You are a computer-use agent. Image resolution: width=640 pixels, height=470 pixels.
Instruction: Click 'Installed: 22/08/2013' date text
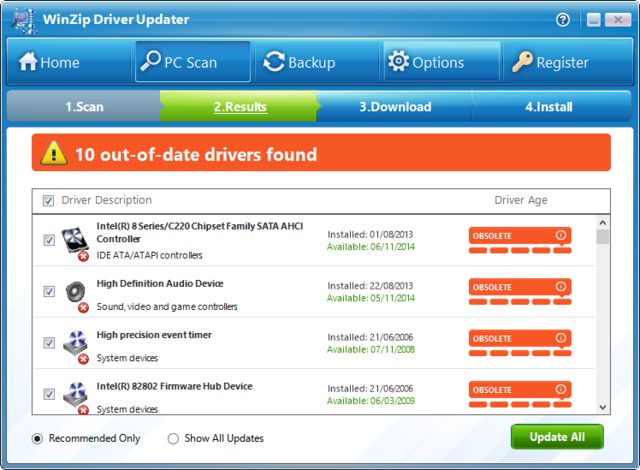point(370,286)
